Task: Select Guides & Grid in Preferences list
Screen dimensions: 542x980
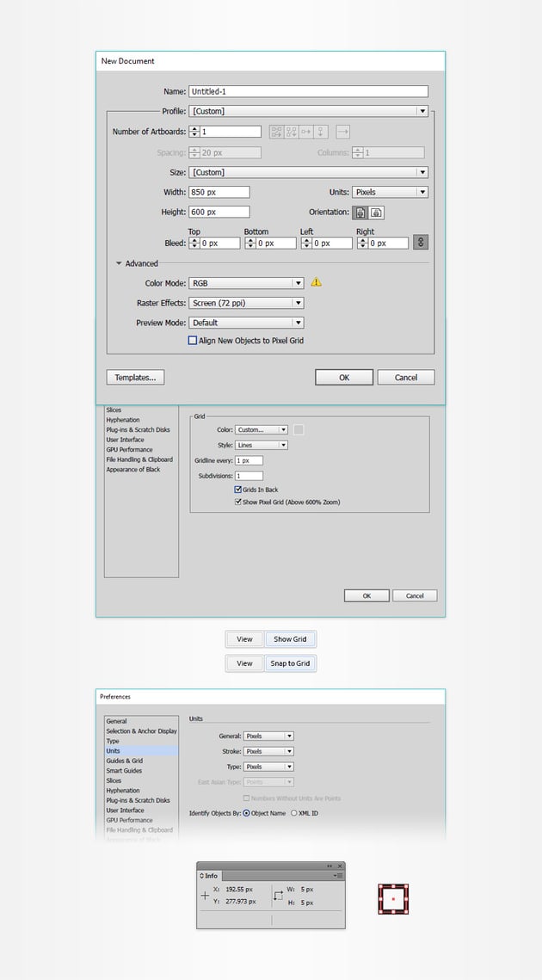Action: [x=125, y=761]
